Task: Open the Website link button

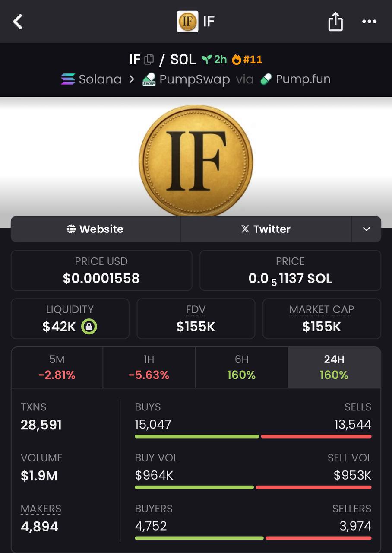Action: [95, 229]
